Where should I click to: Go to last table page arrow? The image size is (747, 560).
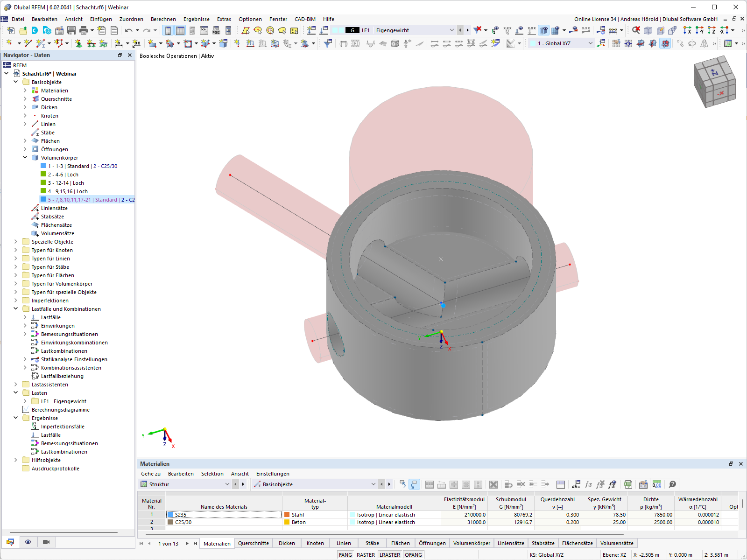point(195,543)
